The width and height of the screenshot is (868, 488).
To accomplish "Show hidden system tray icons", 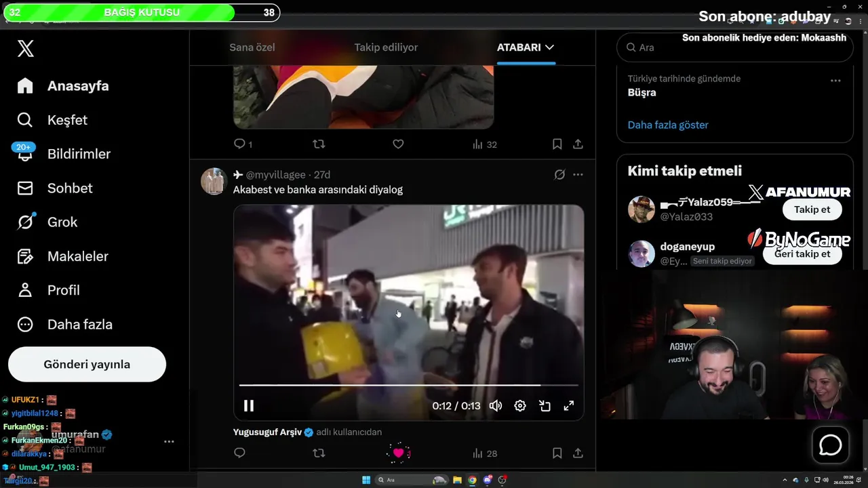I will point(785,480).
